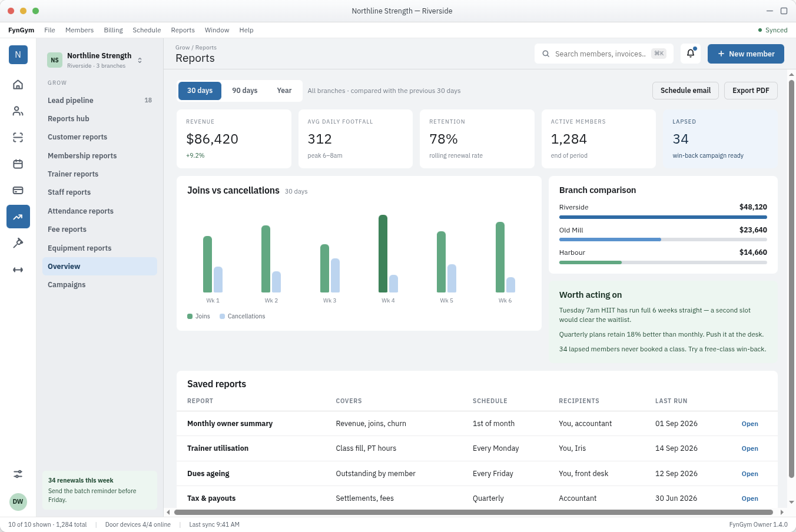Go to Customer reports
This screenshot has height=532, width=796.
pyautogui.click(x=99, y=137)
